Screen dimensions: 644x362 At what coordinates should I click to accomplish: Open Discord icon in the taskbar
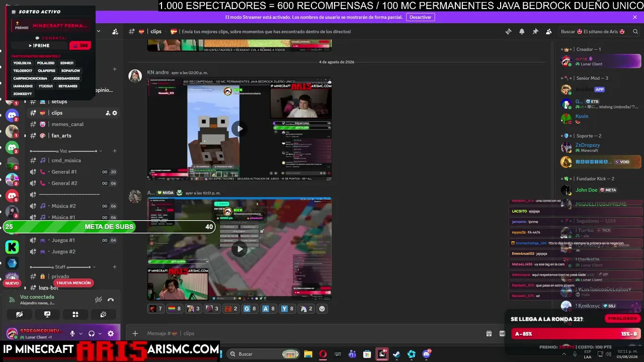(x=427, y=354)
